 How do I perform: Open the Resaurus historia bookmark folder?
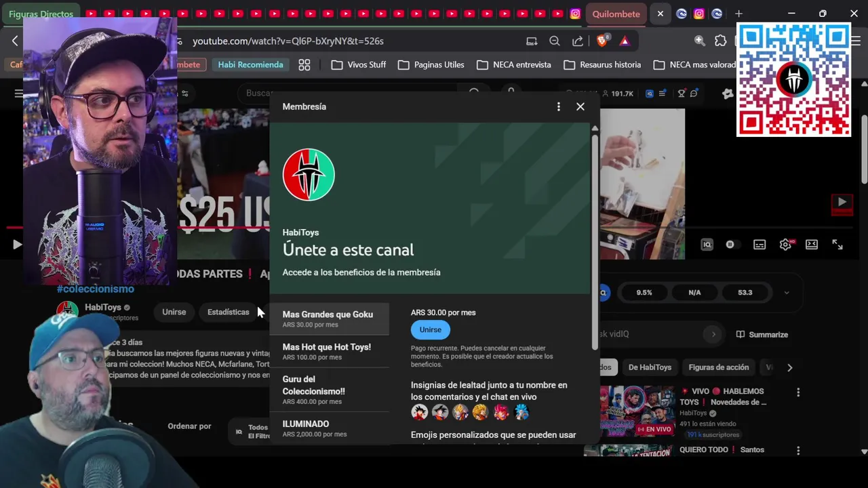click(602, 64)
